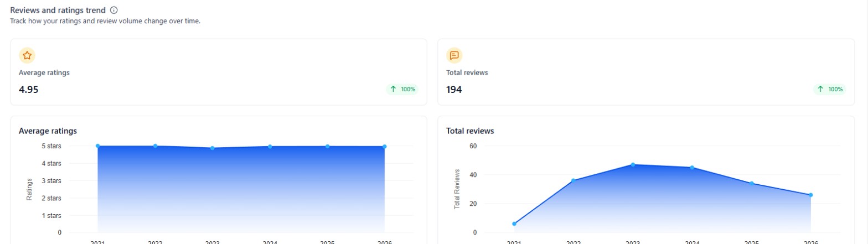This screenshot has width=868, height=244.
Task: Click the star icon in Average ratings card
Action: [27, 55]
